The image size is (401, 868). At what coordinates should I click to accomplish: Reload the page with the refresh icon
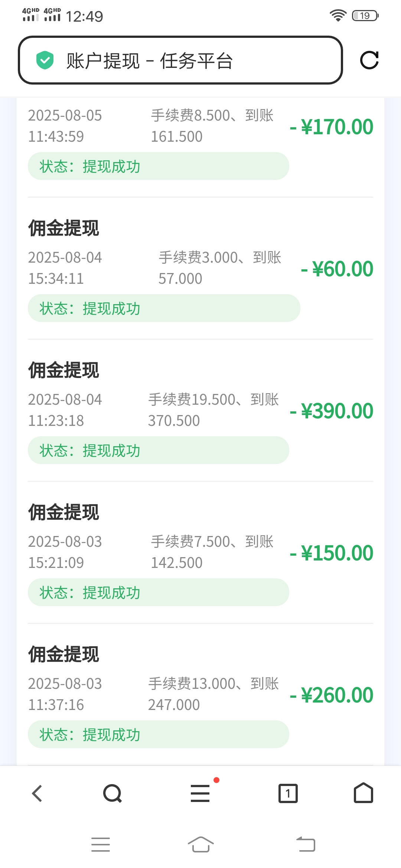pyautogui.click(x=369, y=60)
